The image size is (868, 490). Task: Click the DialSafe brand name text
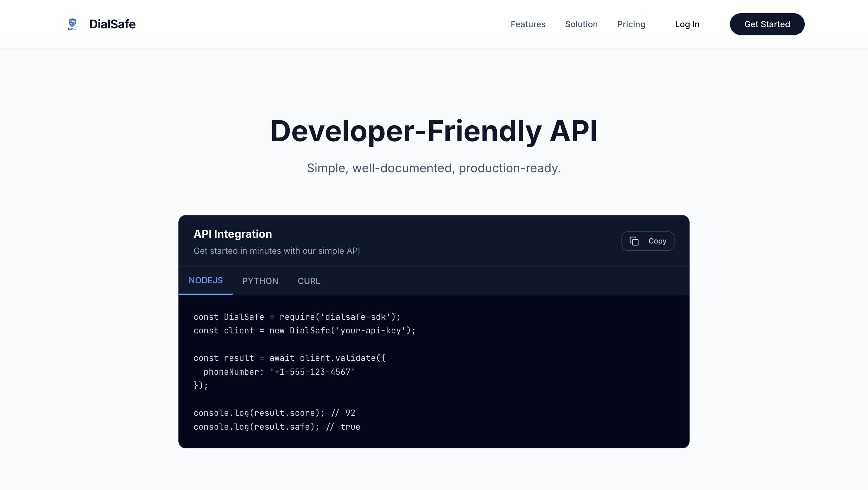tap(112, 24)
